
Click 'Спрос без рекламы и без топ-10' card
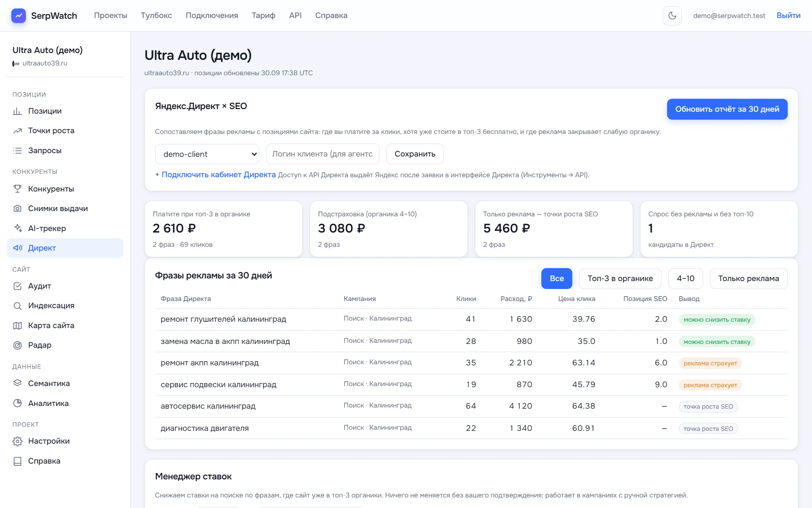tap(719, 229)
